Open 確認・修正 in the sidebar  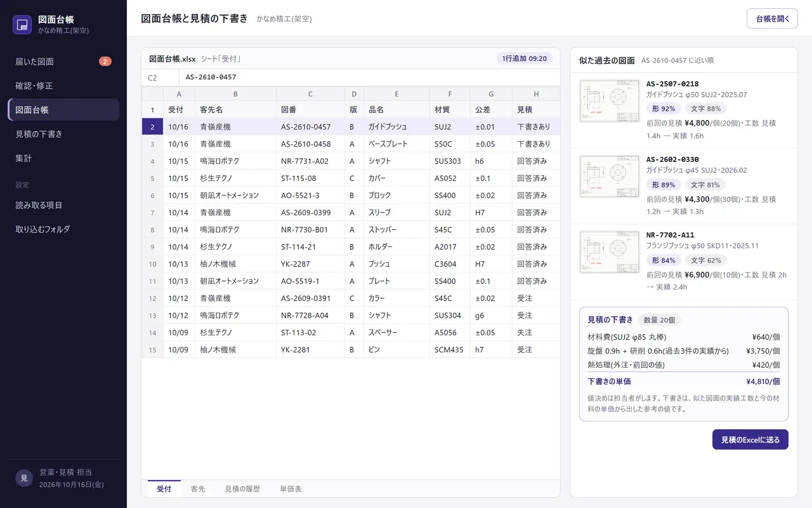pos(63,86)
